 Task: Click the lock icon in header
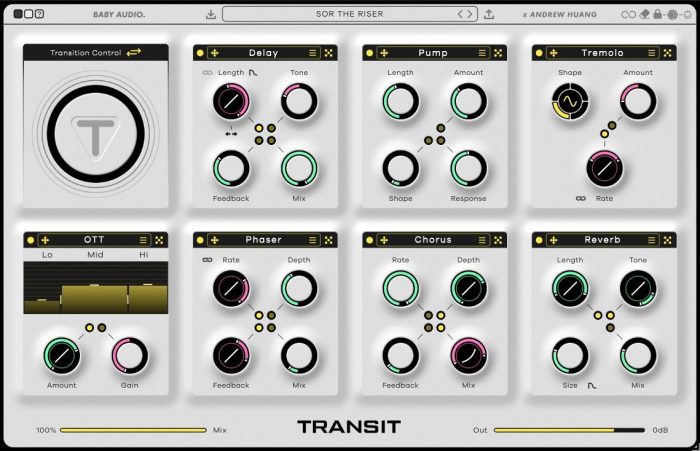coord(658,14)
